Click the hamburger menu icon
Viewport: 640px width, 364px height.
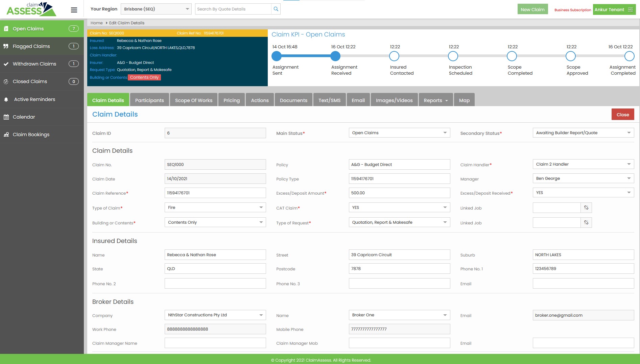click(74, 10)
